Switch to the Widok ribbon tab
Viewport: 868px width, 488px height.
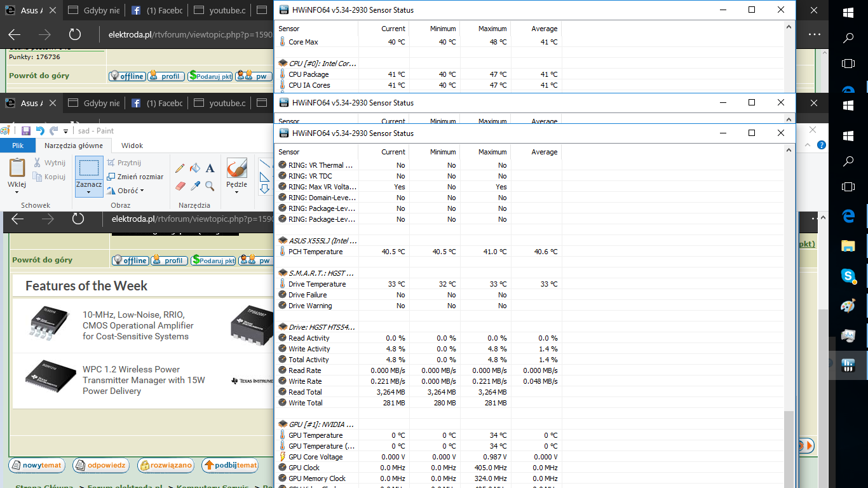[x=132, y=146]
